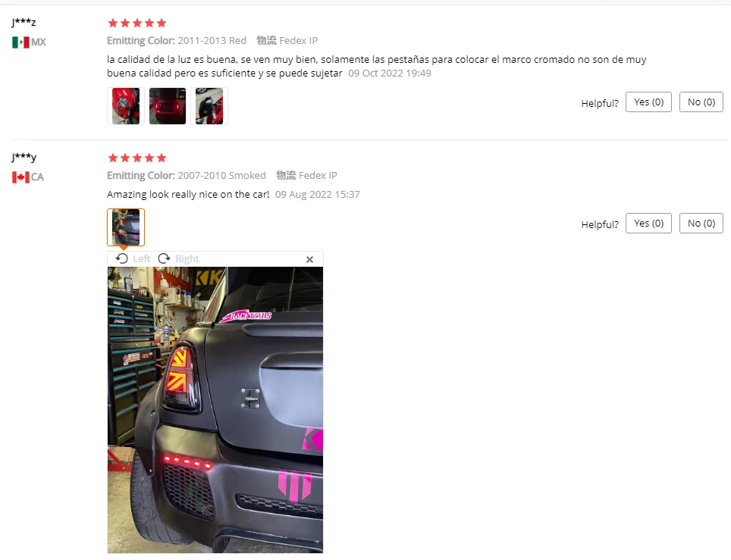Click the enlarged Mini Cooper taillight photo

click(215, 410)
